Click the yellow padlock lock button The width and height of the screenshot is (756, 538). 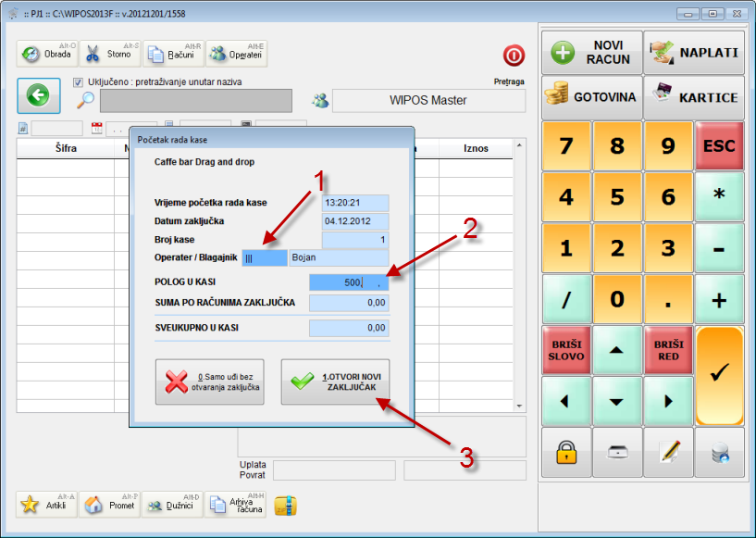click(x=566, y=452)
